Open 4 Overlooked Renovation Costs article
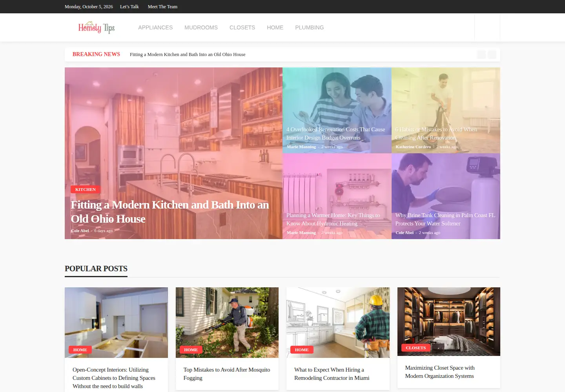 (336, 133)
